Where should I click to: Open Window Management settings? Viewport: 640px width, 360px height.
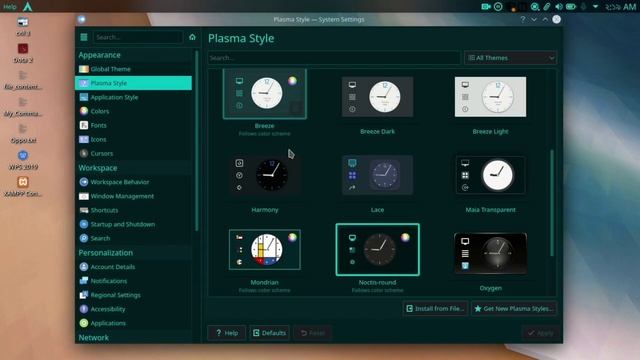point(133,196)
